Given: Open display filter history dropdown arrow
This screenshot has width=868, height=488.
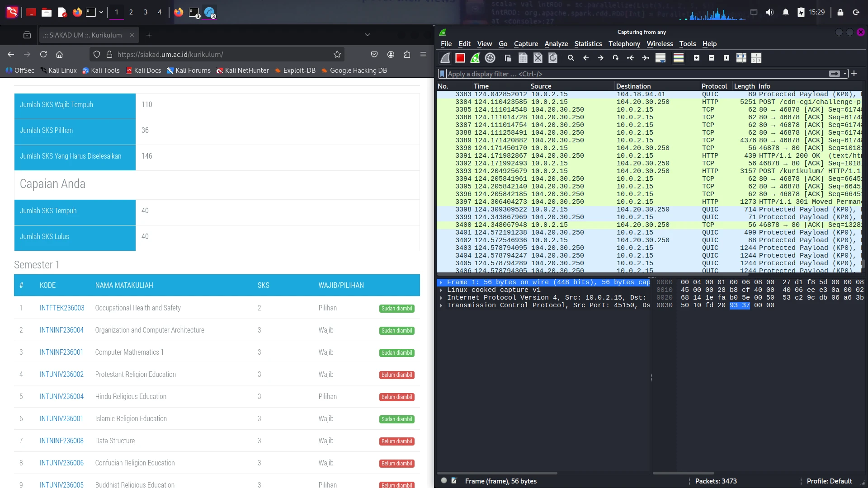Looking at the screenshot, I should (845, 74).
